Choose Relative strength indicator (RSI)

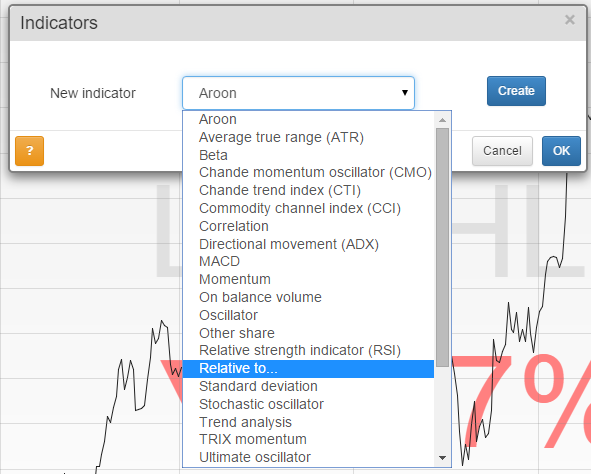[308, 350]
